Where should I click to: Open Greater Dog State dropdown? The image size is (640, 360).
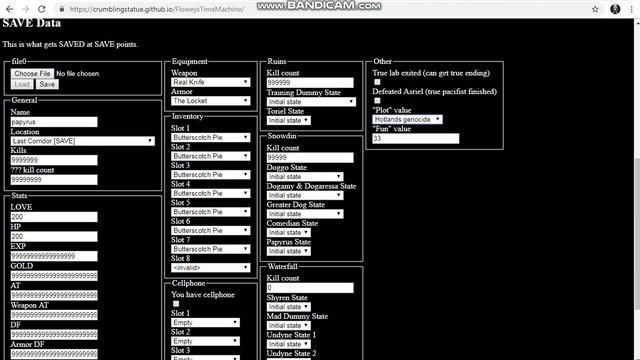305,214
